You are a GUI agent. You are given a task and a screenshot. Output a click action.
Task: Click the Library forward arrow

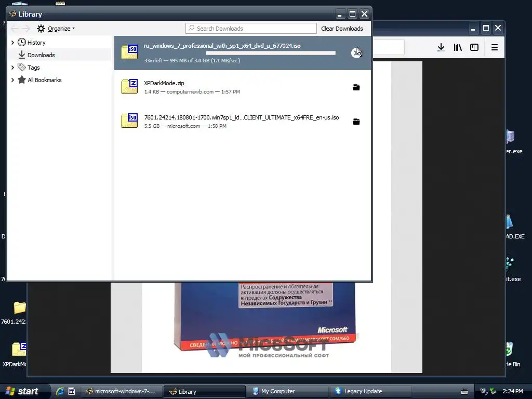click(26, 29)
